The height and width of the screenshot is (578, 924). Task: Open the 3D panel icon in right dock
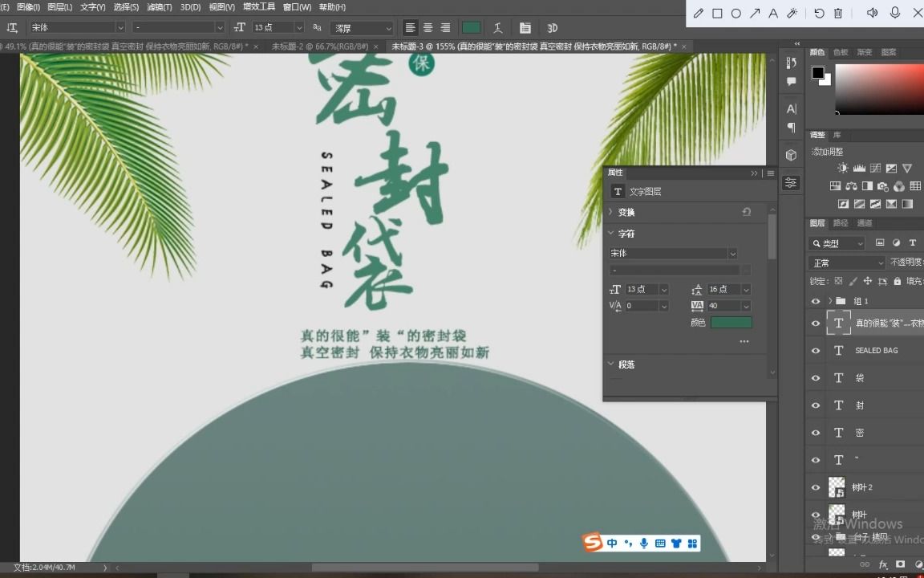pyautogui.click(x=791, y=154)
